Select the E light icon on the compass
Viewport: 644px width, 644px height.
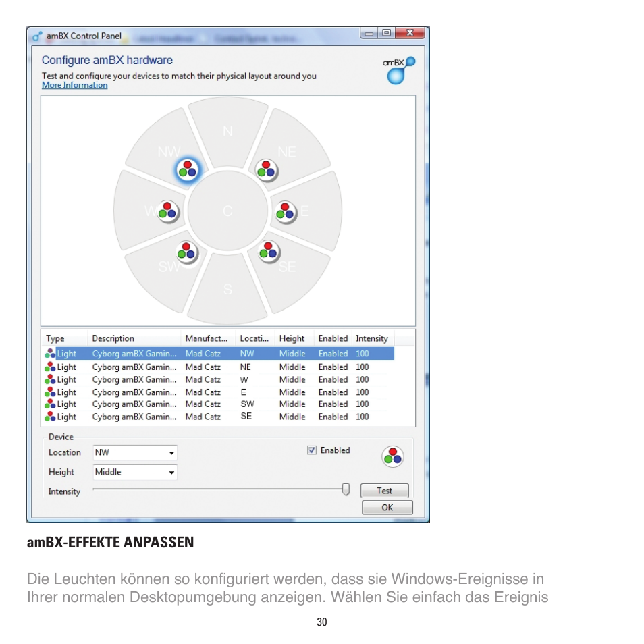(286, 212)
